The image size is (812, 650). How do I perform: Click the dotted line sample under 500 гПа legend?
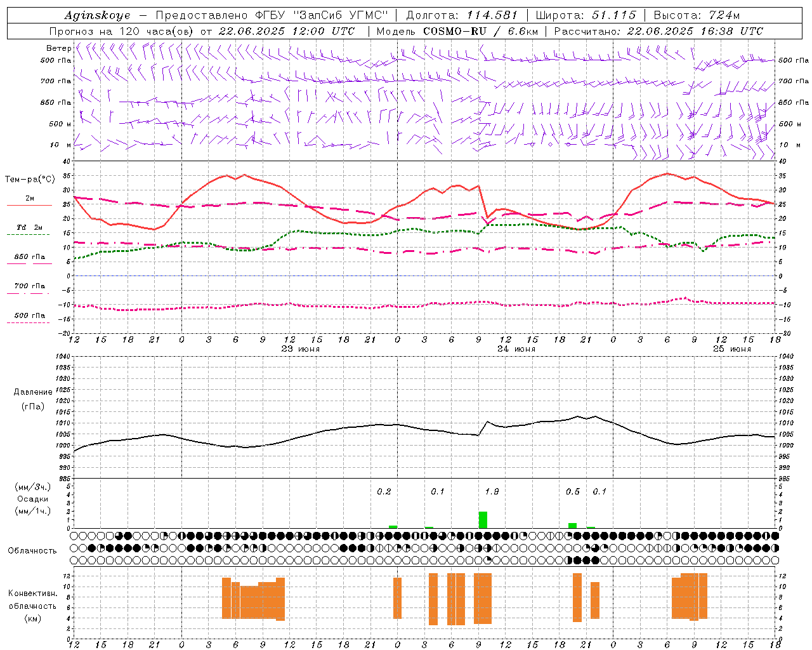click(x=29, y=322)
